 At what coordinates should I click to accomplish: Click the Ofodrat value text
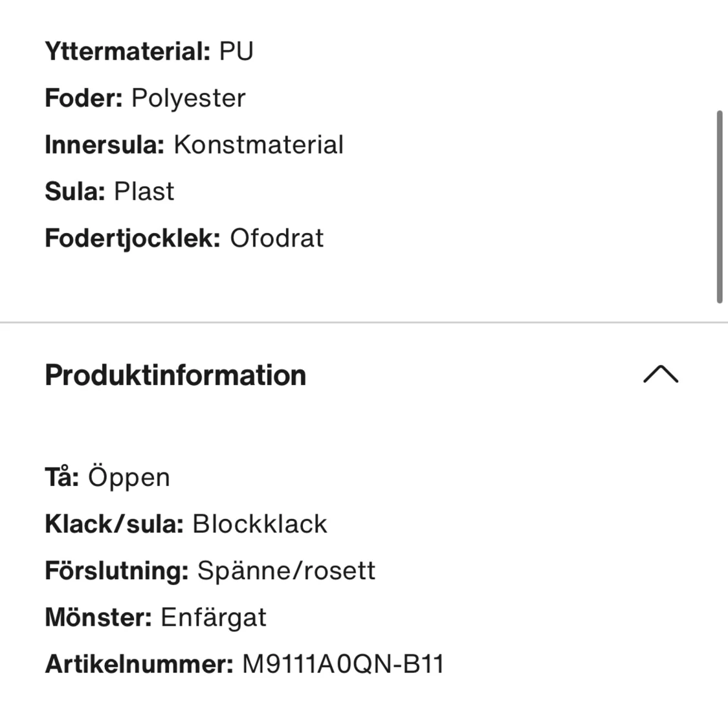[276, 238]
